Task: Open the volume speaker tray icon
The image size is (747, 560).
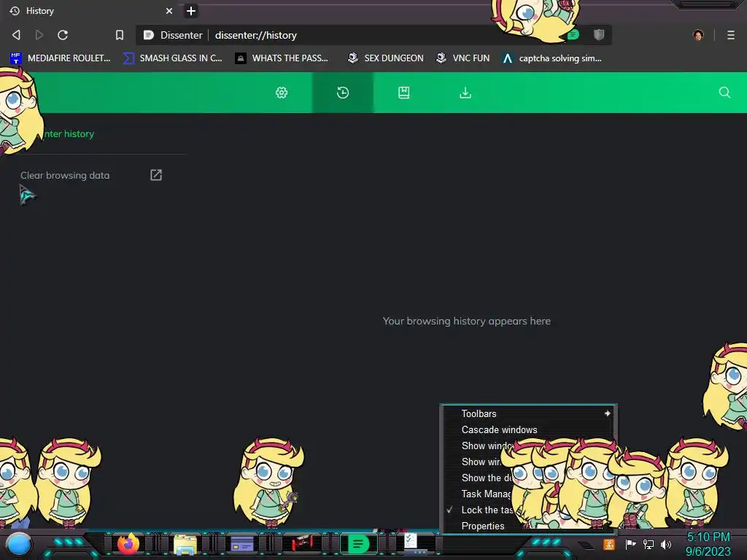Action: pyautogui.click(x=666, y=544)
